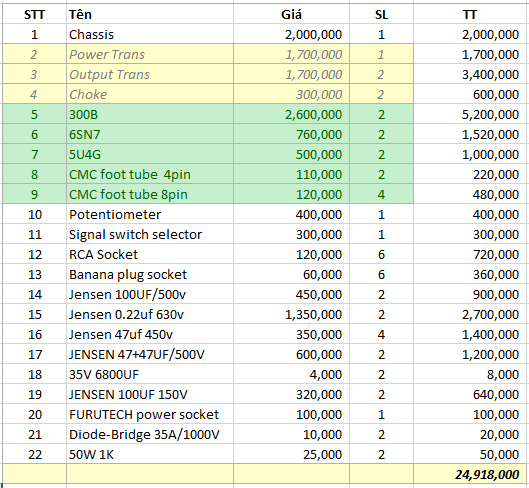The height and width of the screenshot is (488, 529).
Task: Select the Tên header cell
Action: coord(150,14)
